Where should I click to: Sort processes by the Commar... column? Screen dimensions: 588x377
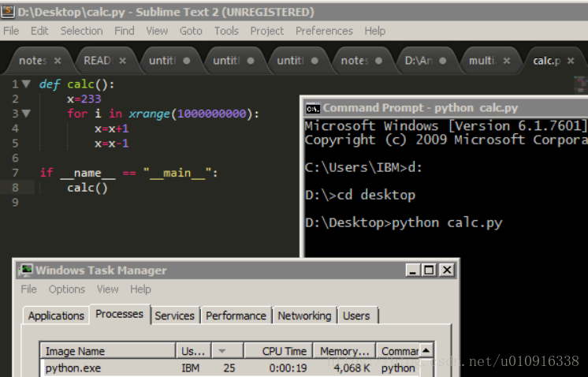click(x=397, y=351)
